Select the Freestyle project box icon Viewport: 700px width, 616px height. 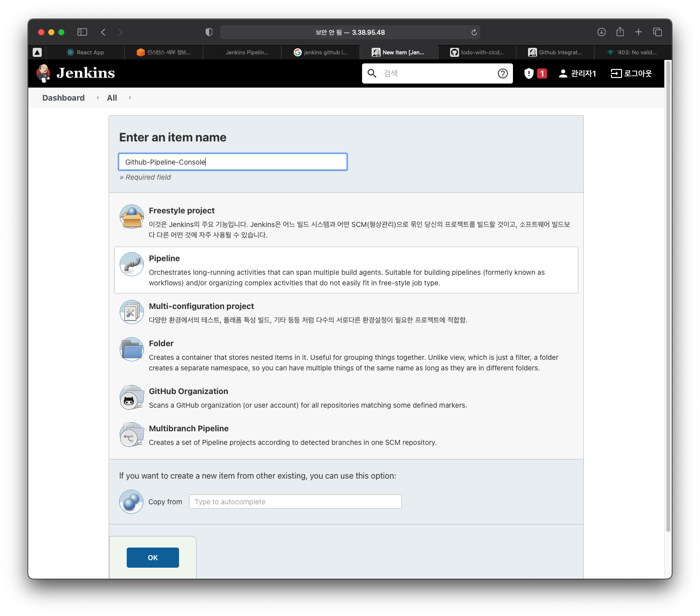coord(132,217)
